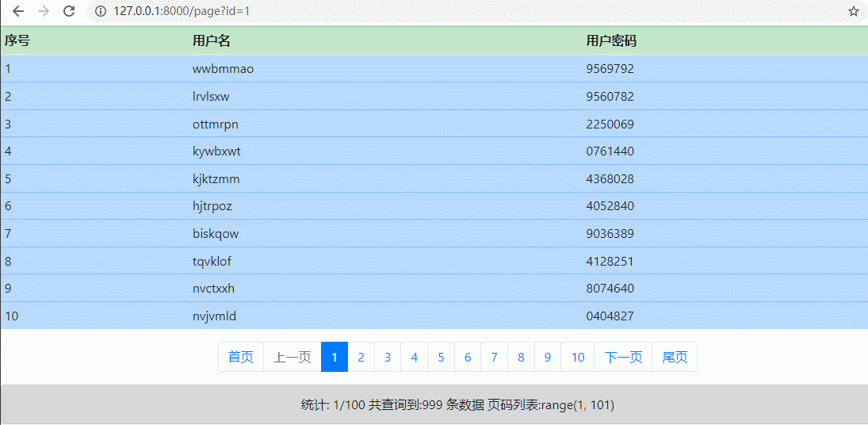Click password value 9560782

(x=610, y=97)
